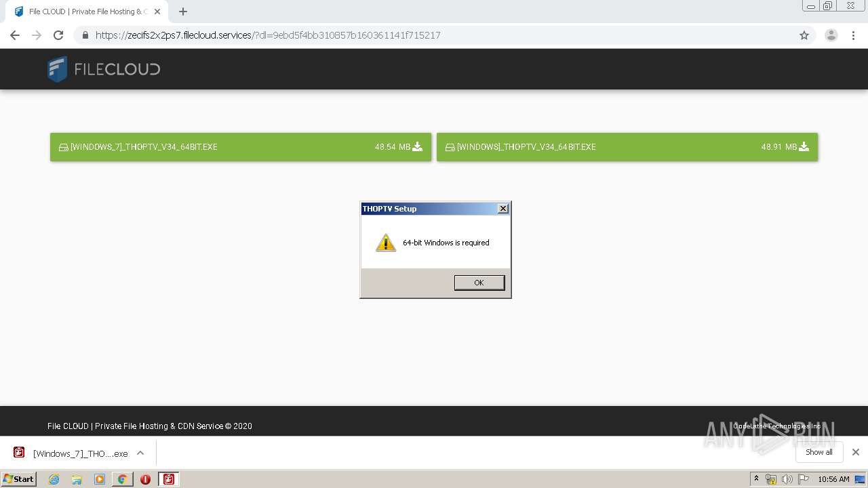Click the yellow warning icon in dialog
This screenshot has width=868, height=488.
[386, 243]
